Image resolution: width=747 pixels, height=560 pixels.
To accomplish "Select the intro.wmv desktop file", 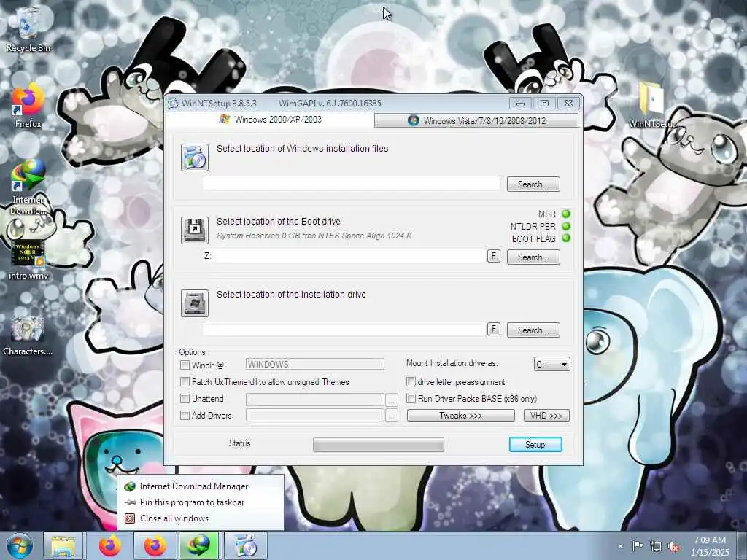I will tap(28, 260).
